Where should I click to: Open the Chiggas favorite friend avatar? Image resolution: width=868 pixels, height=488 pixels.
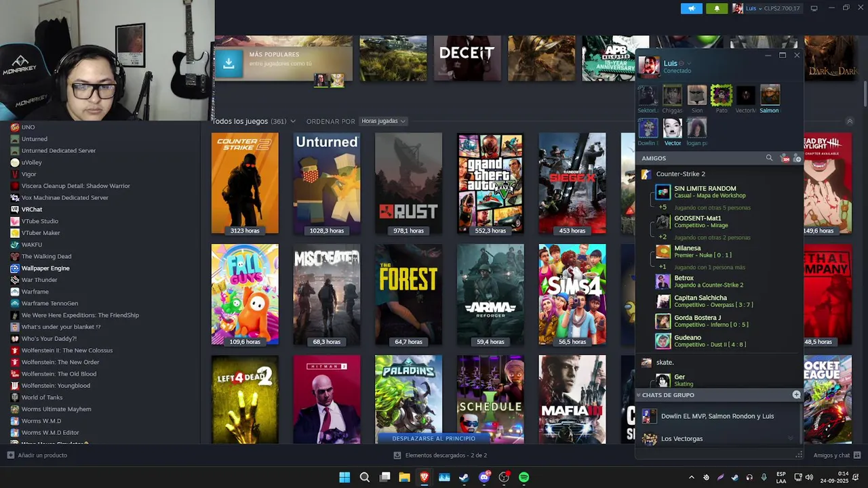tap(672, 96)
